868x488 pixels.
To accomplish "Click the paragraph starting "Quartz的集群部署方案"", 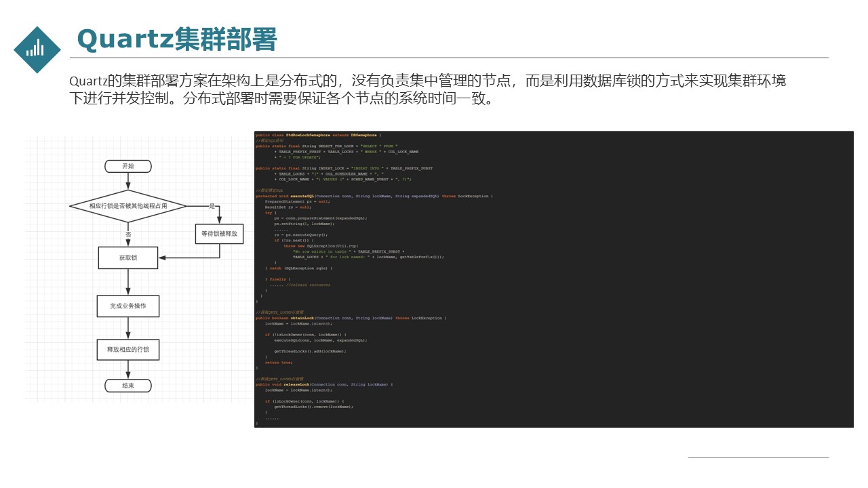I will pos(428,89).
